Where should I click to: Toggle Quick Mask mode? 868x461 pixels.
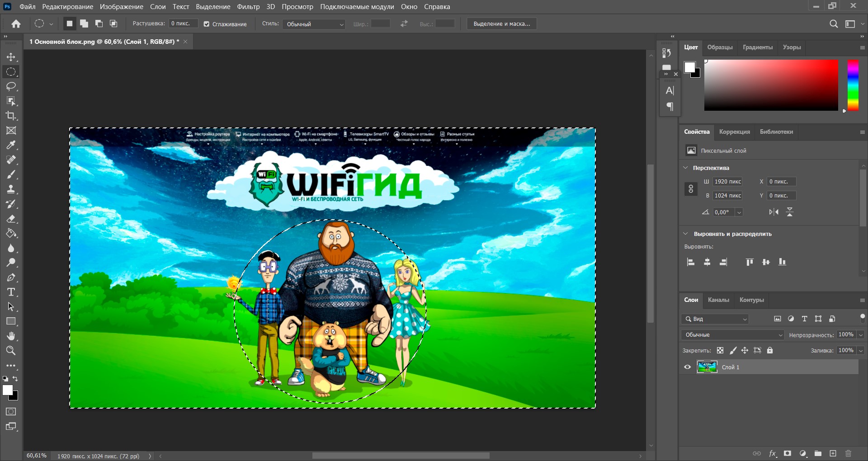click(11, 412)
